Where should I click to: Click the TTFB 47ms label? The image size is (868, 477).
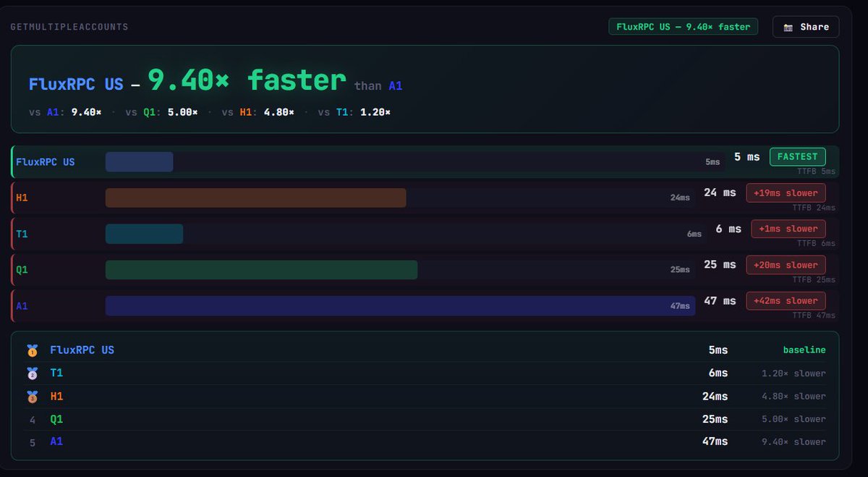click(x=814, y=316)
